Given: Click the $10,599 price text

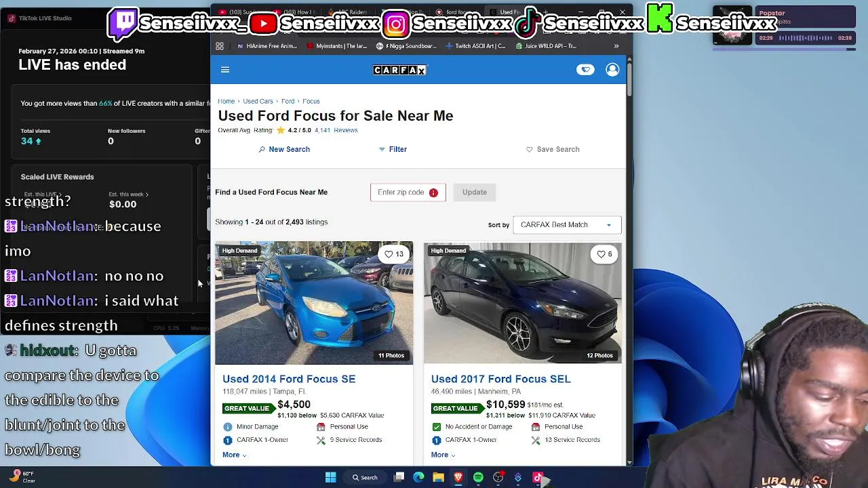Looking at the screenshot, I should point(505,405).
